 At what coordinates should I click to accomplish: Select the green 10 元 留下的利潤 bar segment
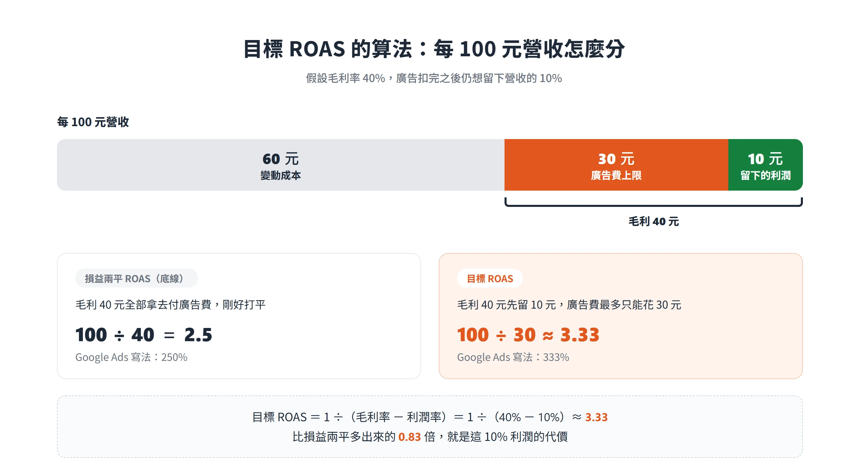766,165
